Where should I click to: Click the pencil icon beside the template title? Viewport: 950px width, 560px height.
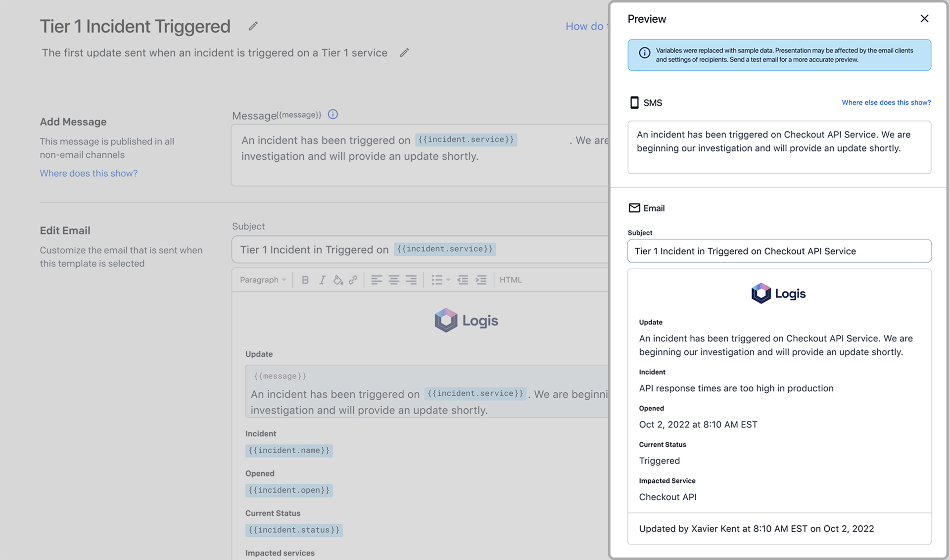pyautogui.click(x=253, y=26)
